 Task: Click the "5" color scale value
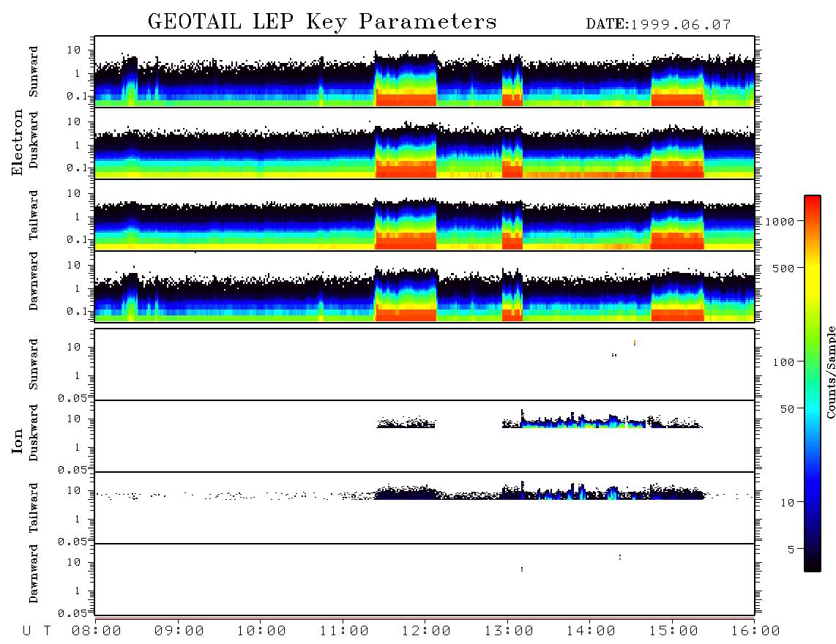click(x=791, y=549)
